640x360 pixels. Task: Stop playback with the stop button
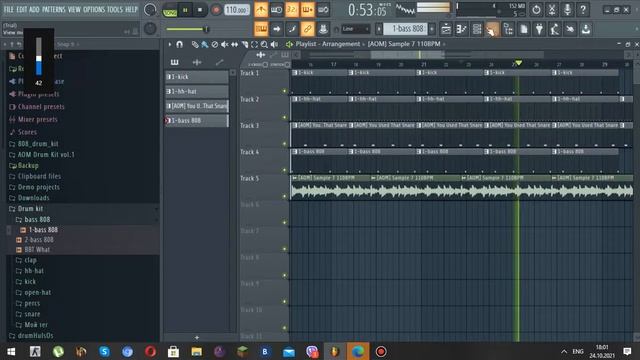tap(200, 10)
